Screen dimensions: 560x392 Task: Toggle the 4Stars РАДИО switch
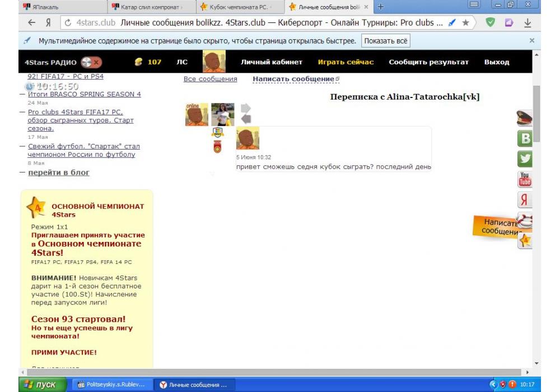91,62
